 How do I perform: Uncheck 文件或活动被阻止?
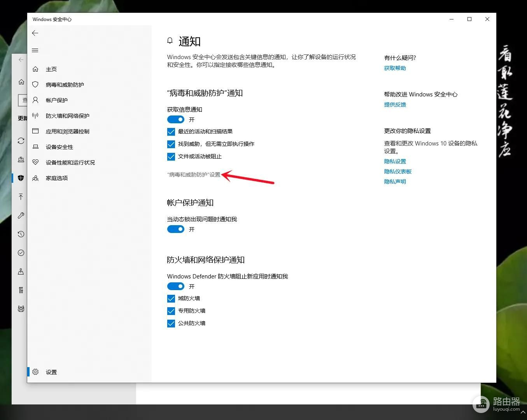171,156
